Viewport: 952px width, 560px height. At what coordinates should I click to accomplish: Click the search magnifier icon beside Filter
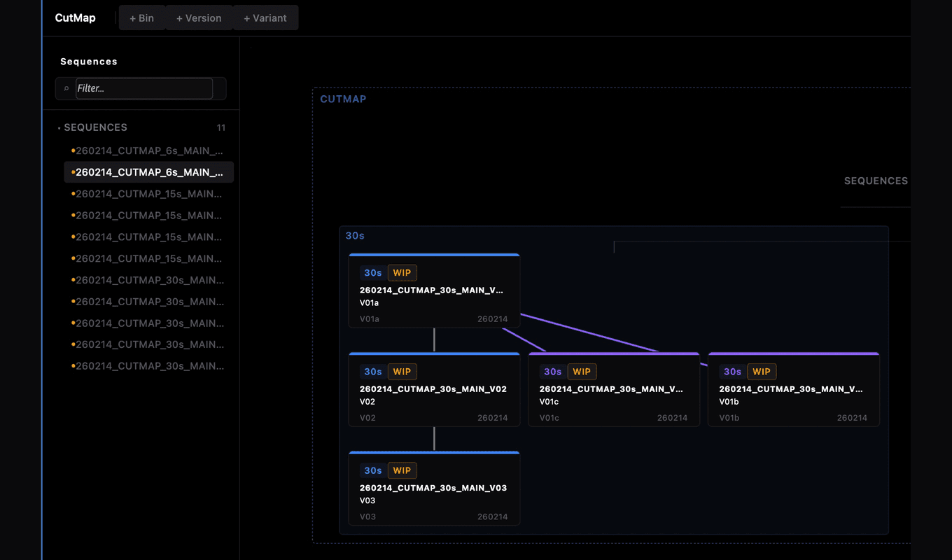coord(66,89)
